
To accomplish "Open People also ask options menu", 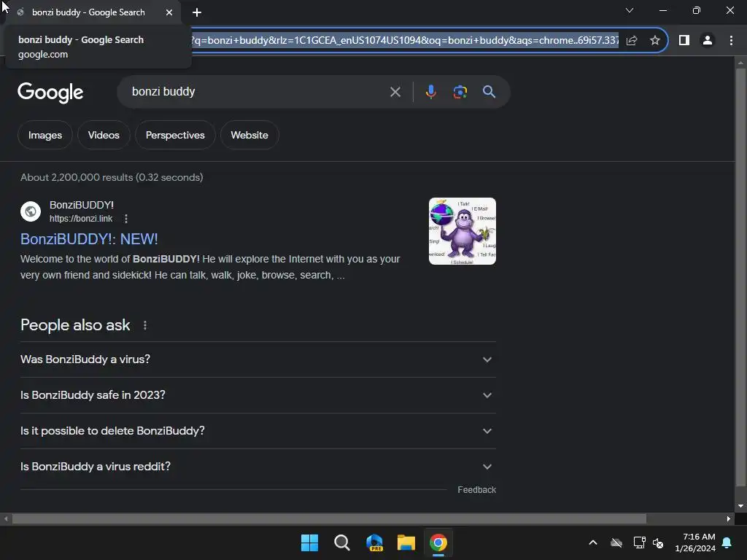I will pyautogui.click(x=145, y=325).
